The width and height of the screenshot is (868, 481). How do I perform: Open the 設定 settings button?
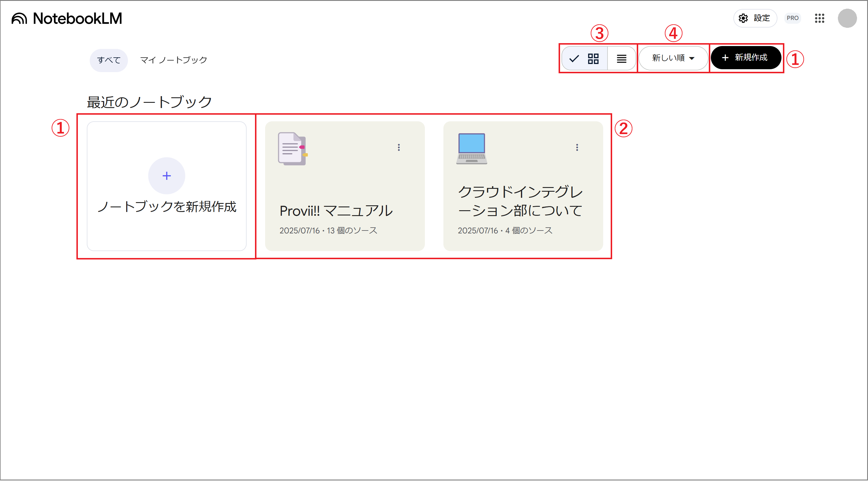point(755,18)
